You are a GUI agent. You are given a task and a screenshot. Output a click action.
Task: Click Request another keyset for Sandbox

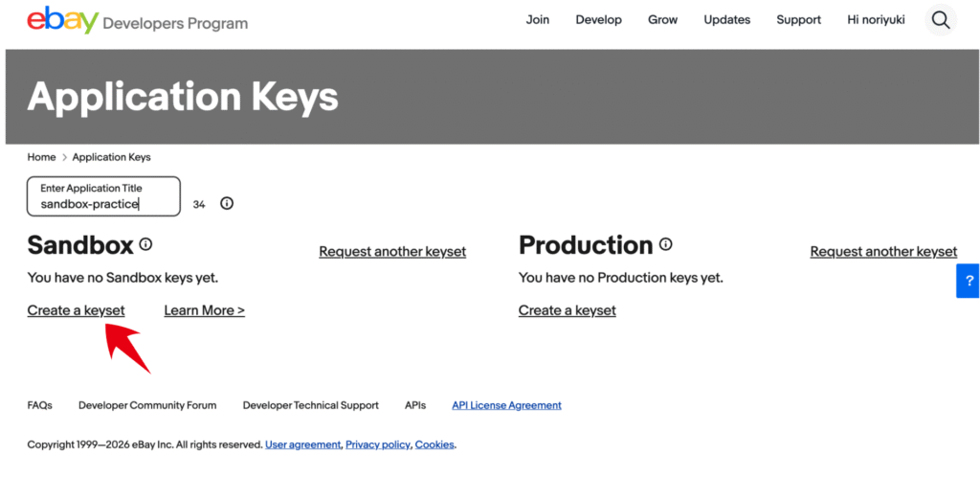point(392,252)
